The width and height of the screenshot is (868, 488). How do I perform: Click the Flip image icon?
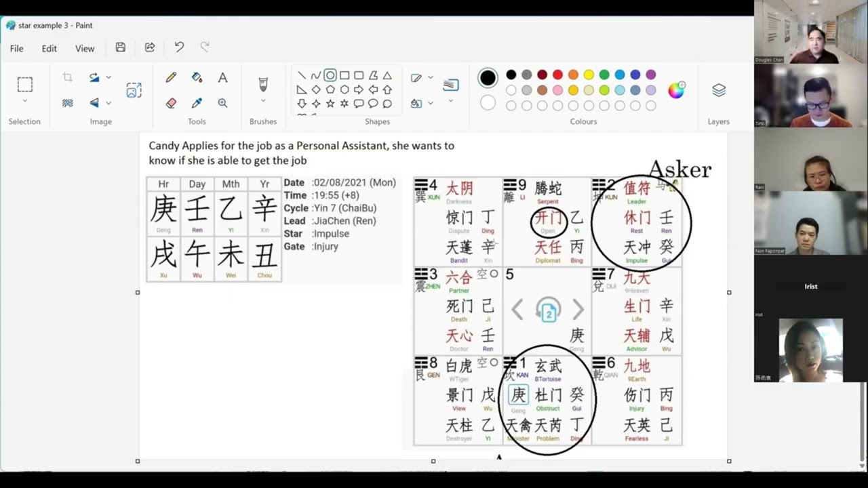tap(94, 103)
